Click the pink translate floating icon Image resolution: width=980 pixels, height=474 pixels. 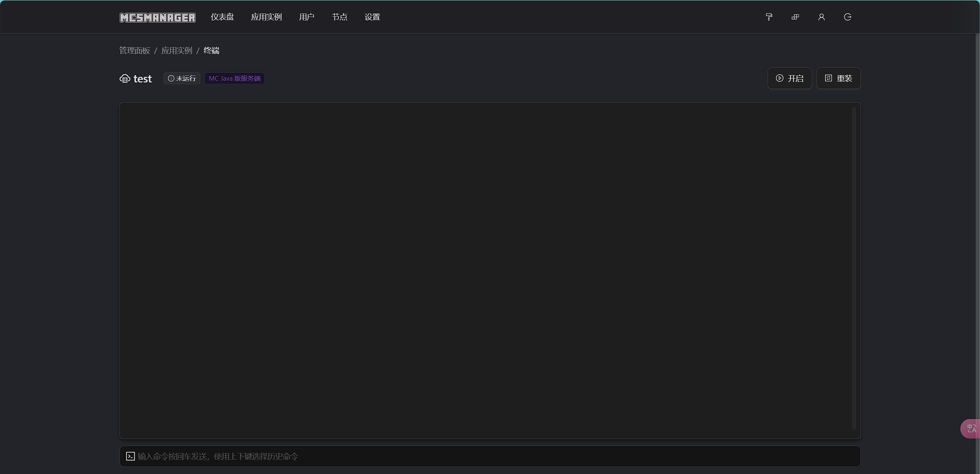click(x=971, y=429)
